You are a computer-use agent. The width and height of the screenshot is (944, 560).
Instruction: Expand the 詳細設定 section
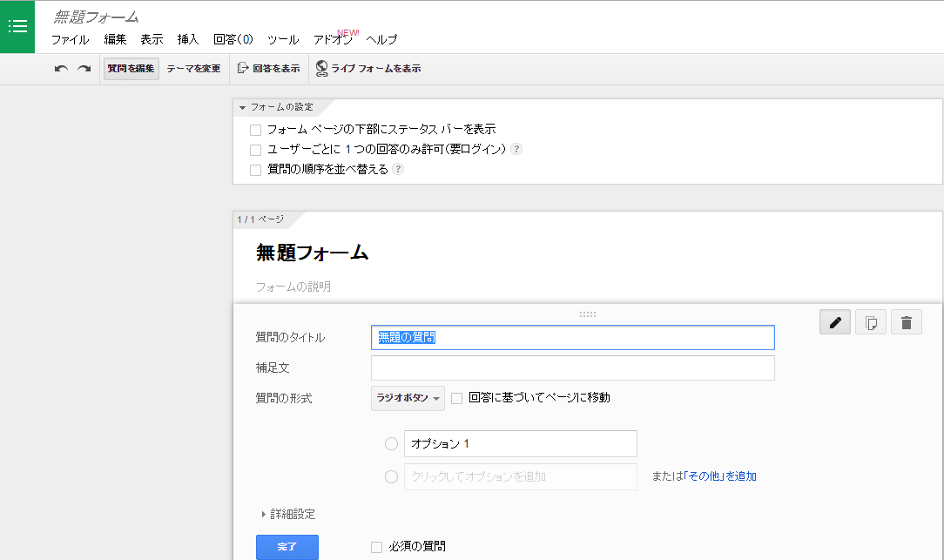(288, 514)
